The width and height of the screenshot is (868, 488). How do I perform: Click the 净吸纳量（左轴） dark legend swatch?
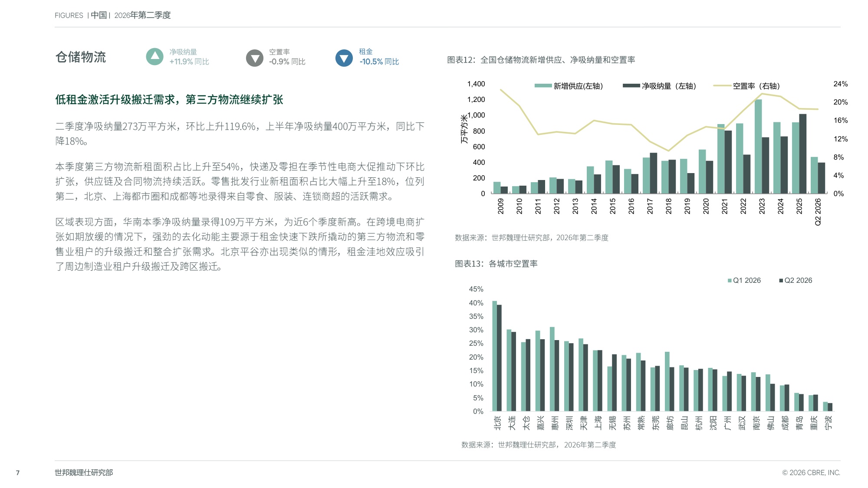(x=631, y=86)
